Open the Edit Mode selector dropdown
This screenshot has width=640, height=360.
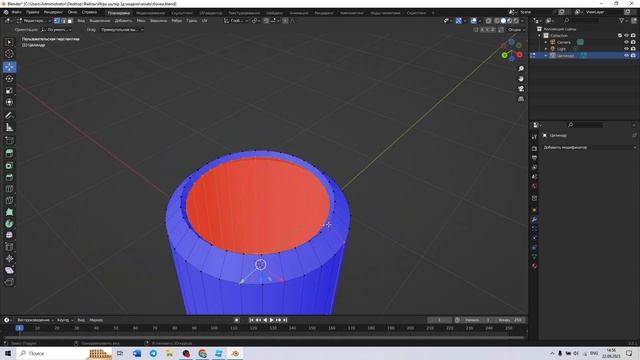(34, 20)
